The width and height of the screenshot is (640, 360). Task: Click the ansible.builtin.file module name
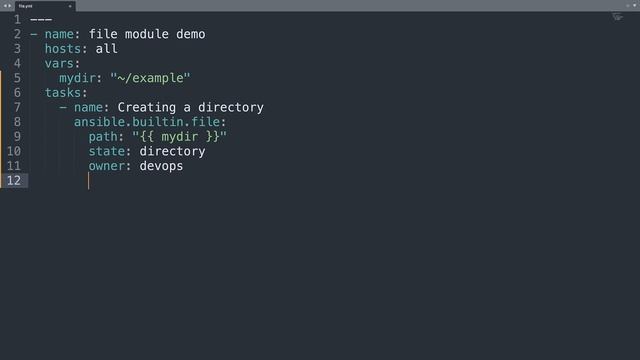click(147, 122)
